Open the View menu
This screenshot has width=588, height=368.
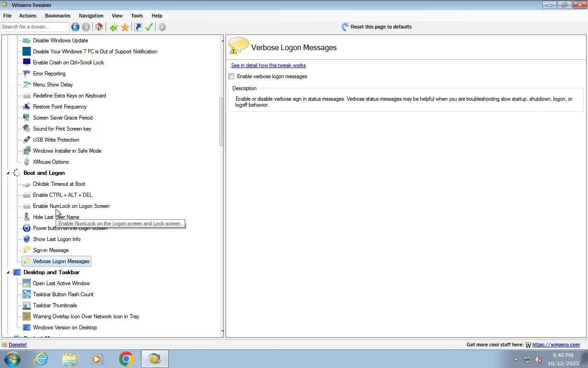(x=117, y=16)
